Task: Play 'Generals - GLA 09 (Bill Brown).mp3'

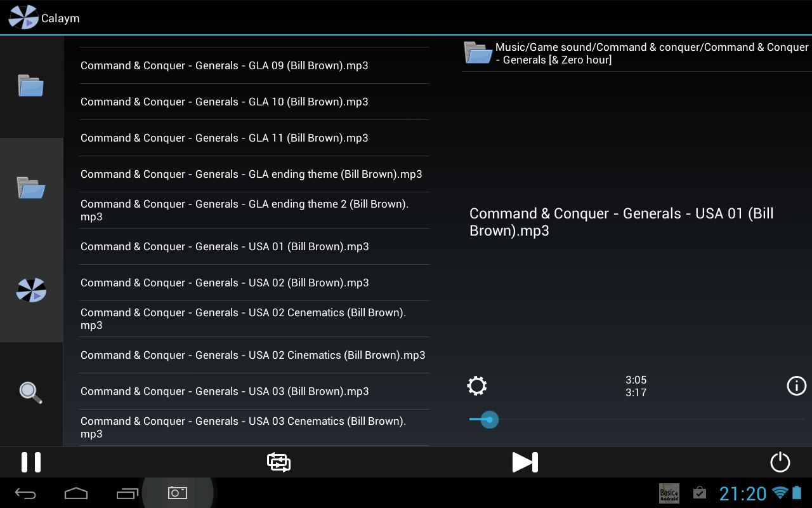Action: 254,65
